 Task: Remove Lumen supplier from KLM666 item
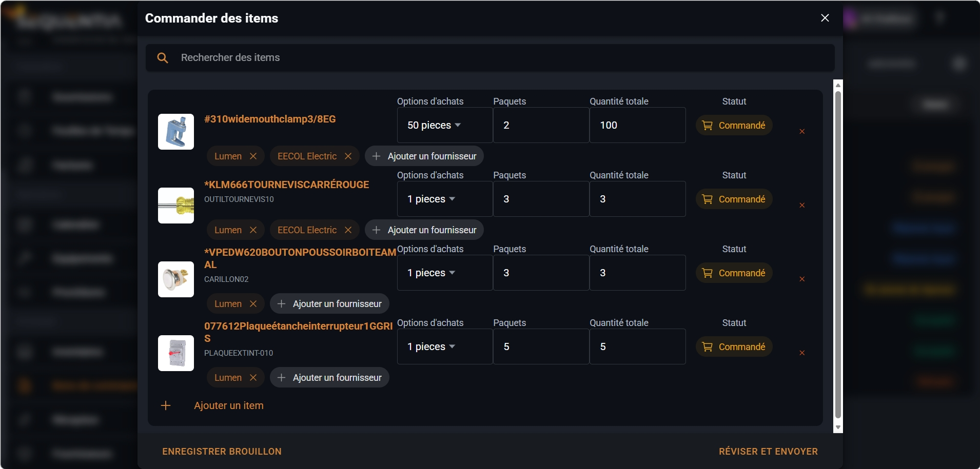pos(253,230)
